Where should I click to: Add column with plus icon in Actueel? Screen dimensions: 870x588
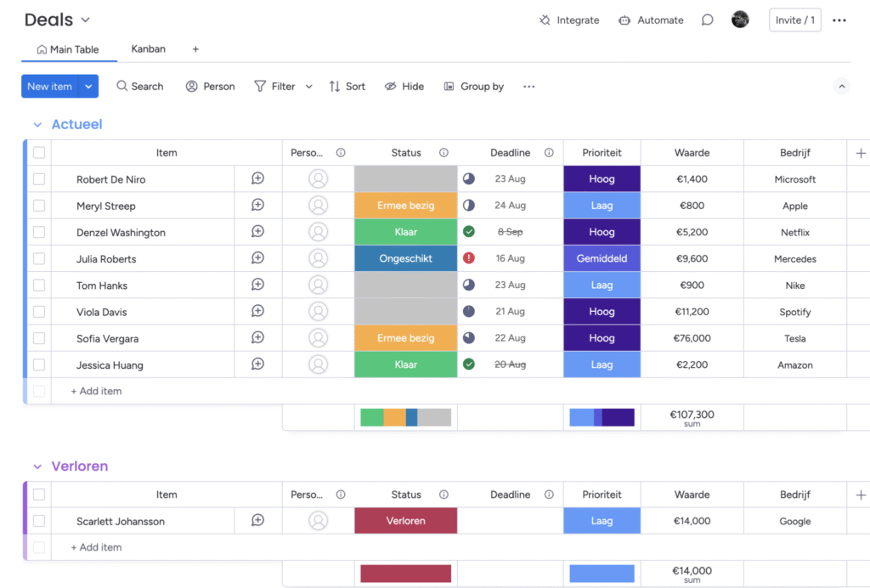pos(861,153)
